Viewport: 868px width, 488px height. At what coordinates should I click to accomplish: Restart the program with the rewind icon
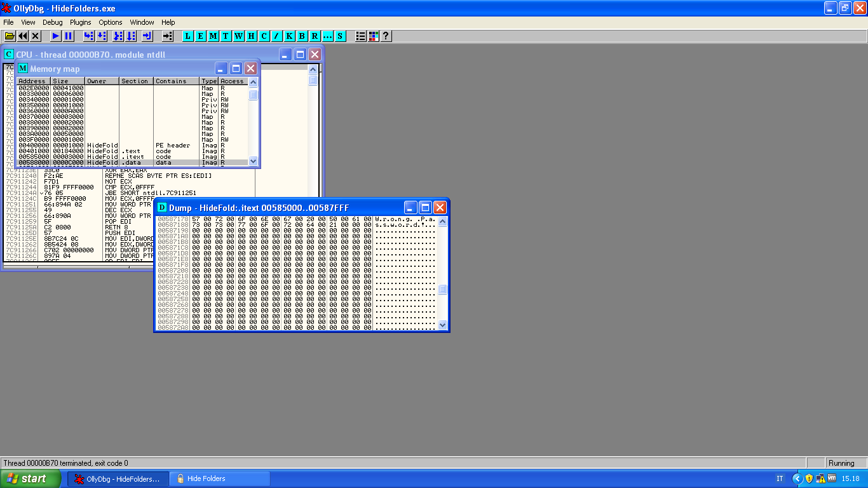coord(23,36)
